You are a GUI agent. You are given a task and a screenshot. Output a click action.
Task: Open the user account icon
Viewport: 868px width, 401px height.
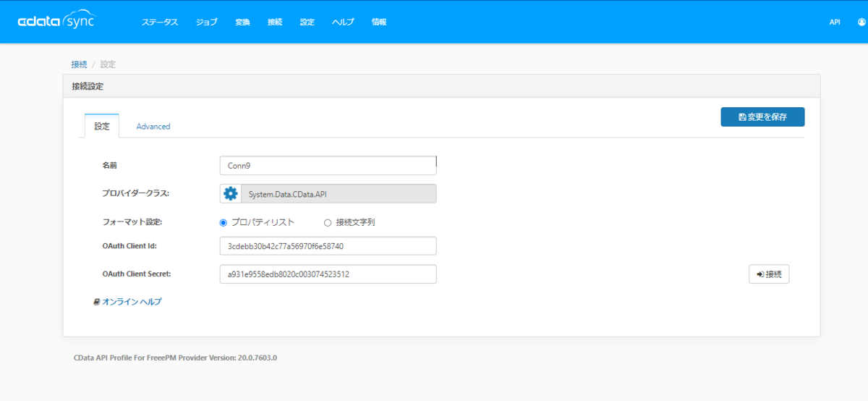(861, 22)
